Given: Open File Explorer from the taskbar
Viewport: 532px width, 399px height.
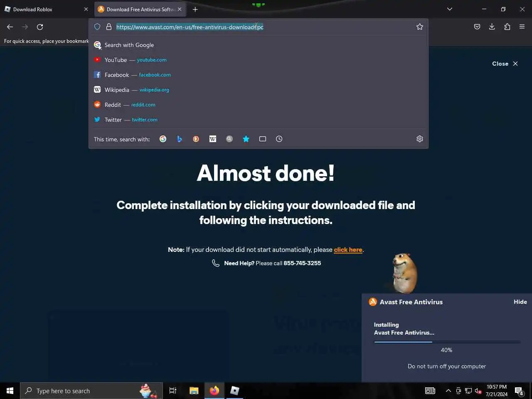Looking at the screenshot, I should [194, 391].
